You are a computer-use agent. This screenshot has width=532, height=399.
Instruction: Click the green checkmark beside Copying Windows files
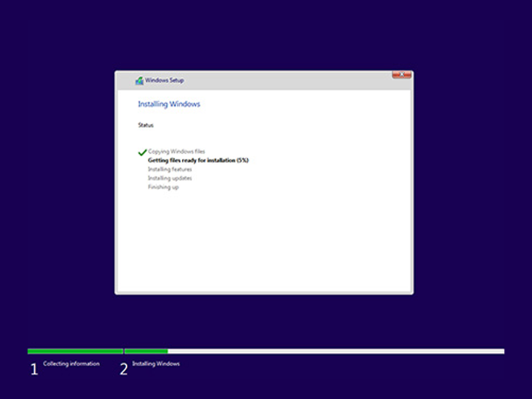point(142,152)
